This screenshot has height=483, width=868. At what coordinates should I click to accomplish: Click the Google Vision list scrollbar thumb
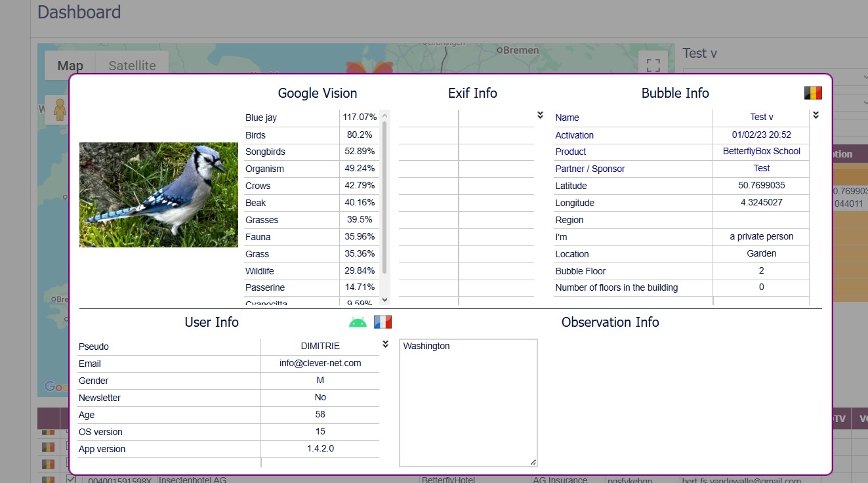click(x=385, y=197)
